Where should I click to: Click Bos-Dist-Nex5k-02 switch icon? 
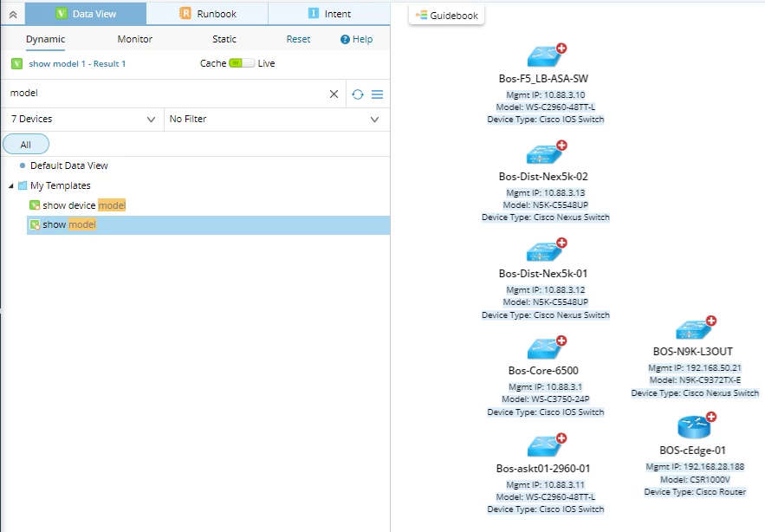coord(543,154)
